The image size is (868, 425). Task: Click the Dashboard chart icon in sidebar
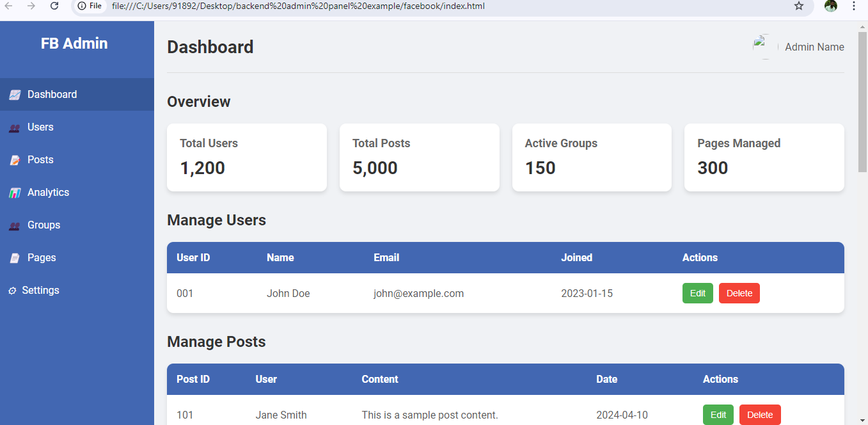tap(15, 95)
